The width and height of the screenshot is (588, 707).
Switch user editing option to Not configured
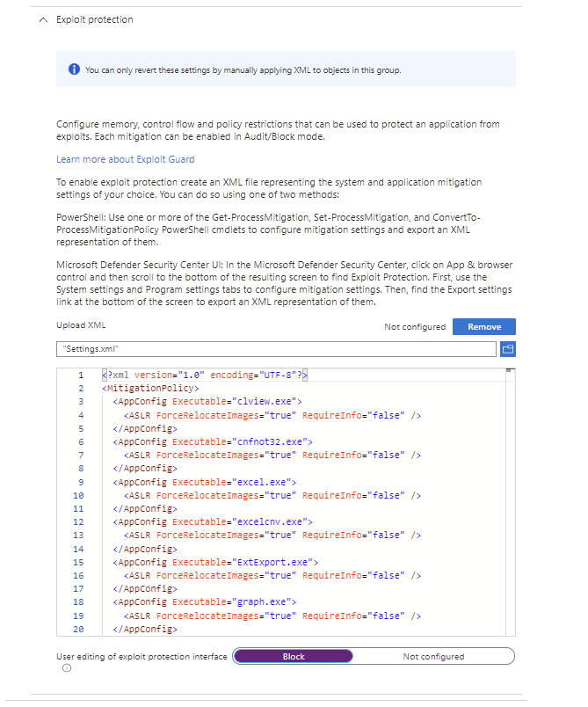(433, 656)
